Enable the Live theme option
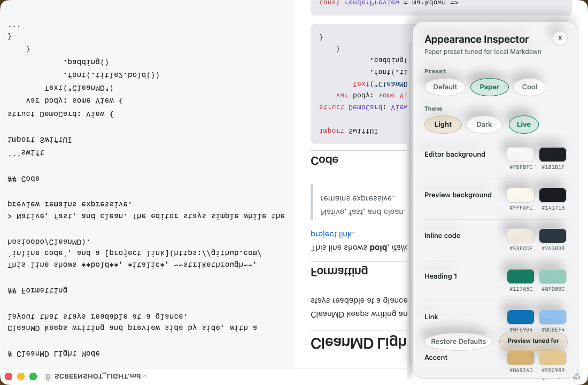The height and width of the screenshot is (385, 588). click(523, 125)
